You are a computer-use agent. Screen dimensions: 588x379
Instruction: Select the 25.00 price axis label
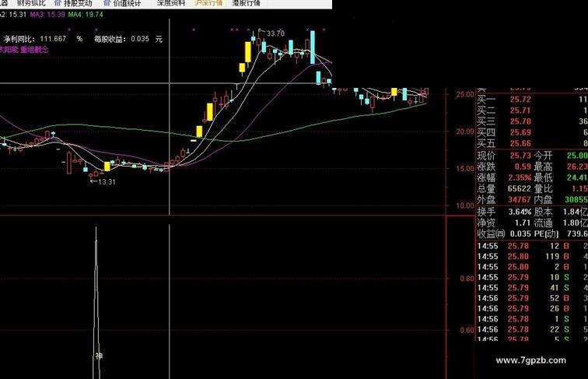465,95
